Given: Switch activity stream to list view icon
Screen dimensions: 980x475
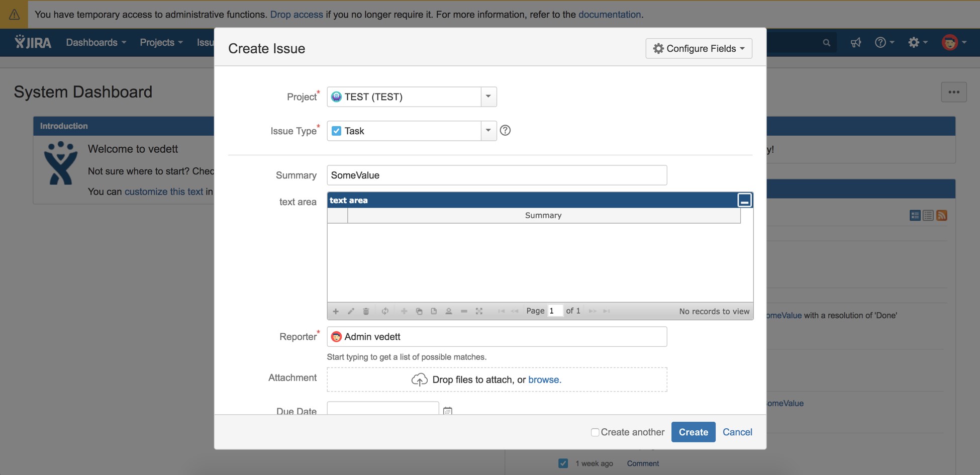Looking at the screenshot, I should click(928, 216).
